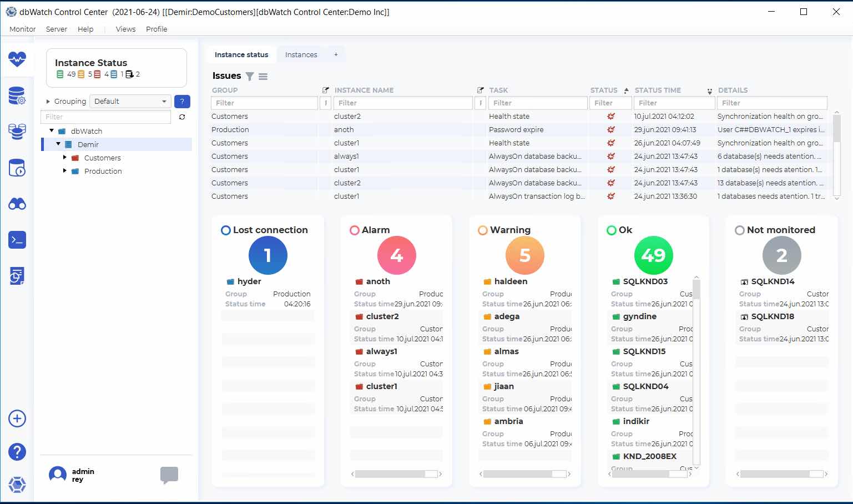Toggle the Lost connection circle indicator
Viewport: 853px width, 504px height.
pyautogui.click(x=226, y=230)
